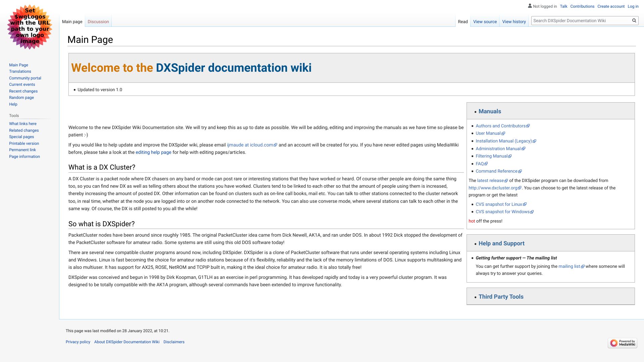
Task: Open Authors and Contributors manual
Action: coord(502,126)
